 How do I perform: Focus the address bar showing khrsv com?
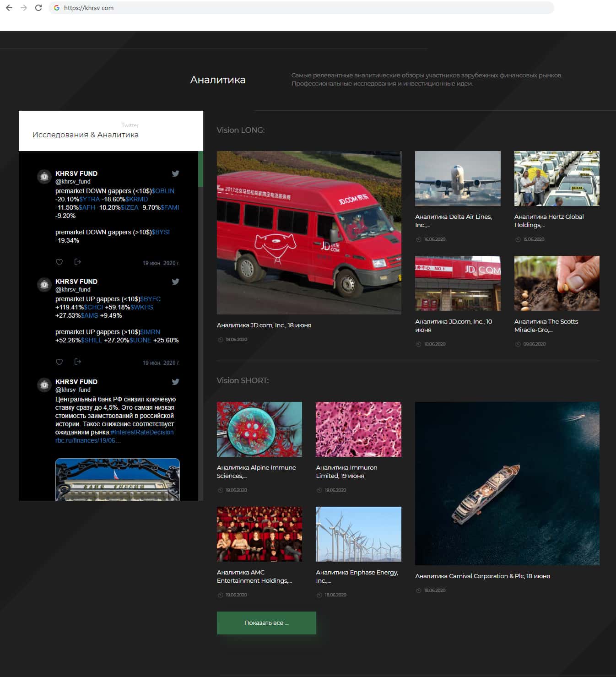pos(301,8)
